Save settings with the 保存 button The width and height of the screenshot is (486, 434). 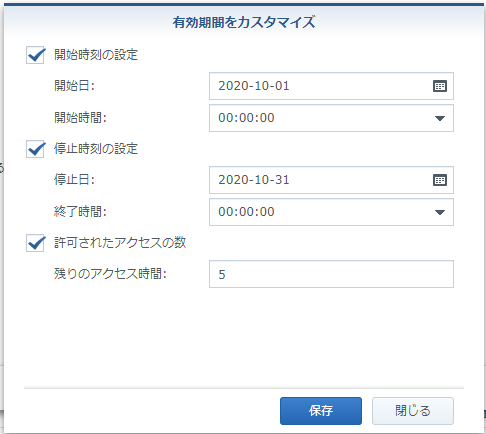point(321,411)
